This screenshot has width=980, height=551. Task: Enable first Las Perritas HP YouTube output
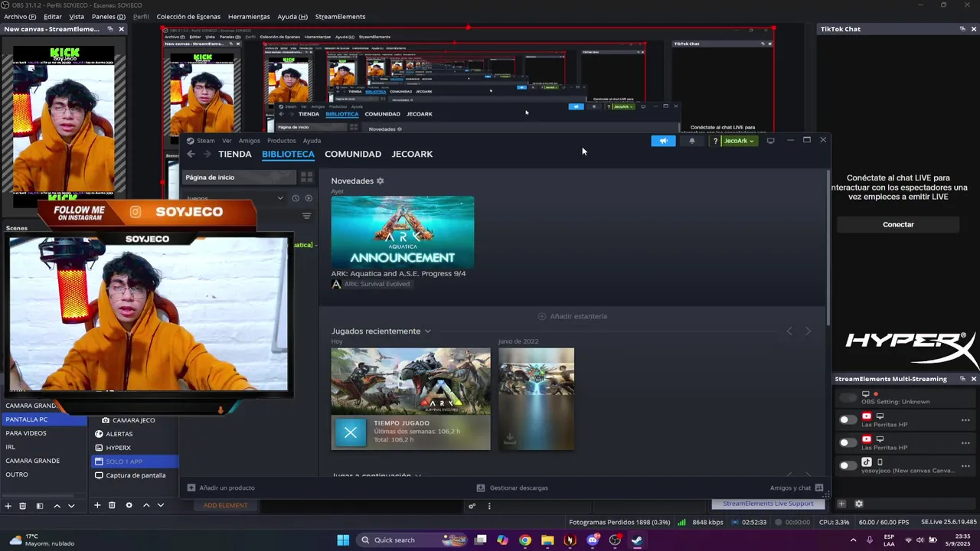click(x=848, y=419)
